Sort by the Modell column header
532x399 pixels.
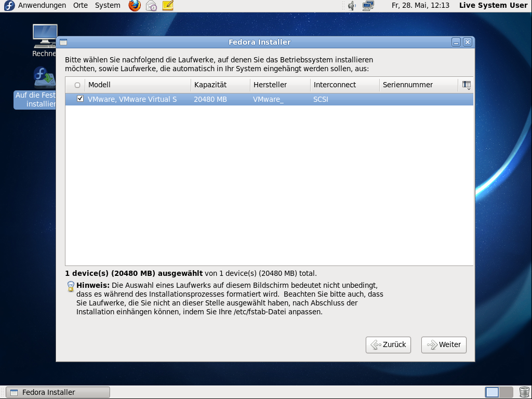138,85
